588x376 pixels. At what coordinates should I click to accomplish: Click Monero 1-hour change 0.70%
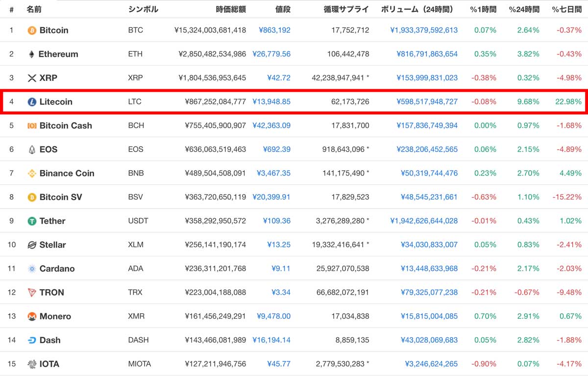485,317
